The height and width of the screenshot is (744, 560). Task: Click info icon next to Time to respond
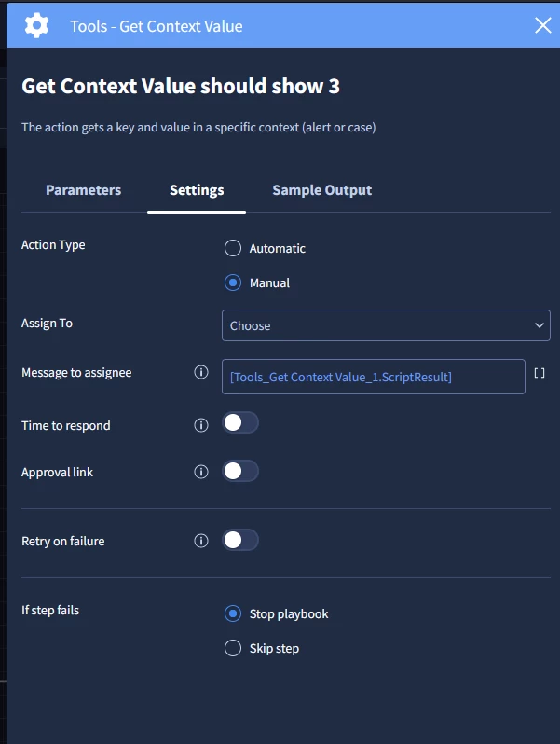point(200,425)
